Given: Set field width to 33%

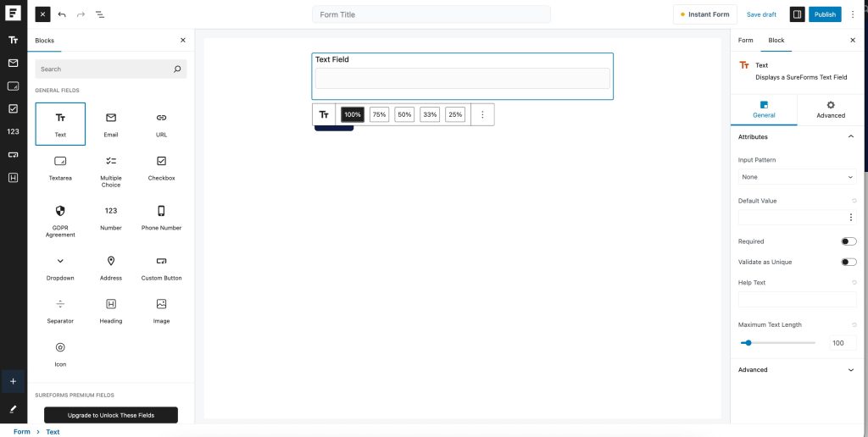Looking at the screenshot, I should (430, 114).
